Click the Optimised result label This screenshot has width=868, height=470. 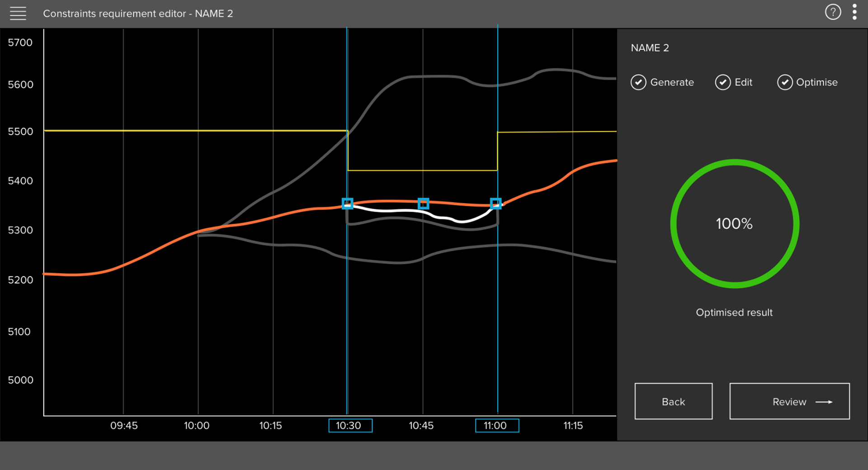[734, 313]
